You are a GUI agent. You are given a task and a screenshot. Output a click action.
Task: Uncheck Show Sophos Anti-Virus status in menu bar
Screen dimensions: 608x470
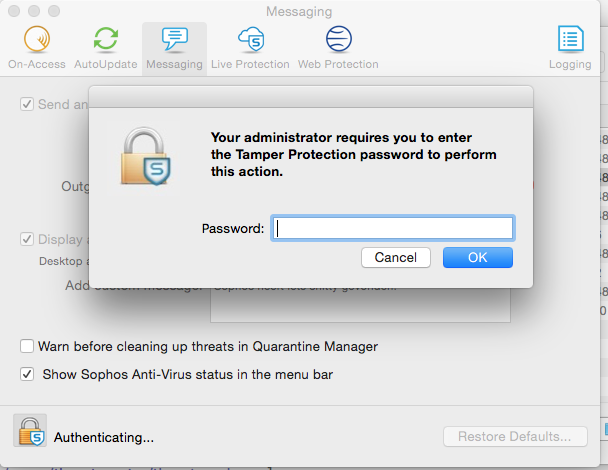27,374
